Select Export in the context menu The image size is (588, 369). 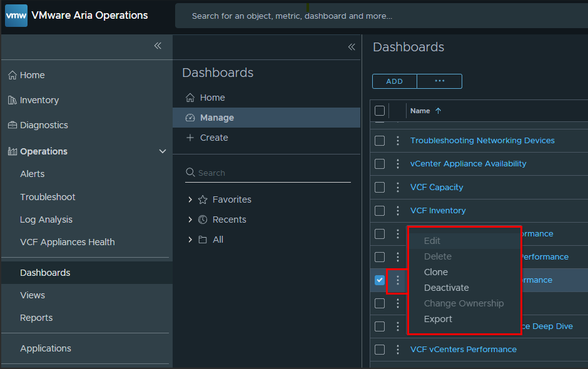(x=438, y=319)
